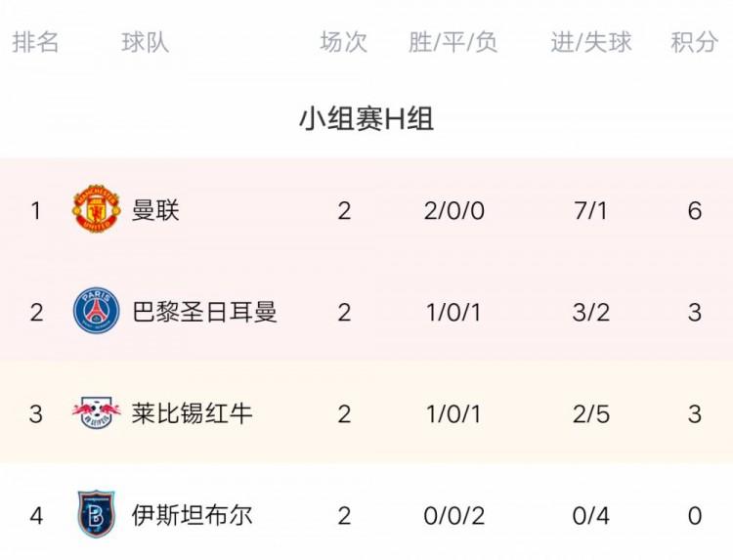Click the 球队 column header

tap(146, 43)
